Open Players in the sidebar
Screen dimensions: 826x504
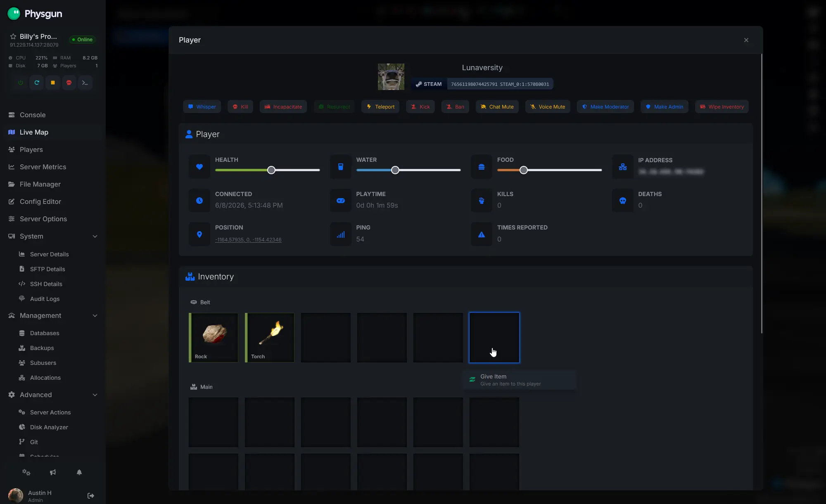coord(53,149)
